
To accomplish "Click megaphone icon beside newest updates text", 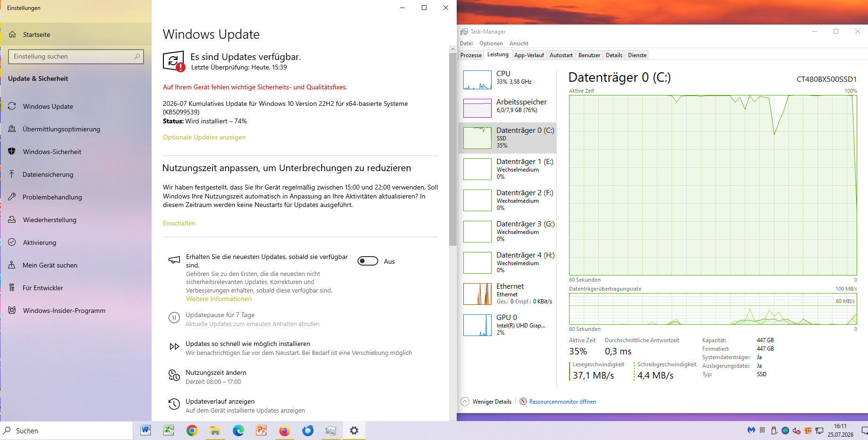I will tap(174, 260).
